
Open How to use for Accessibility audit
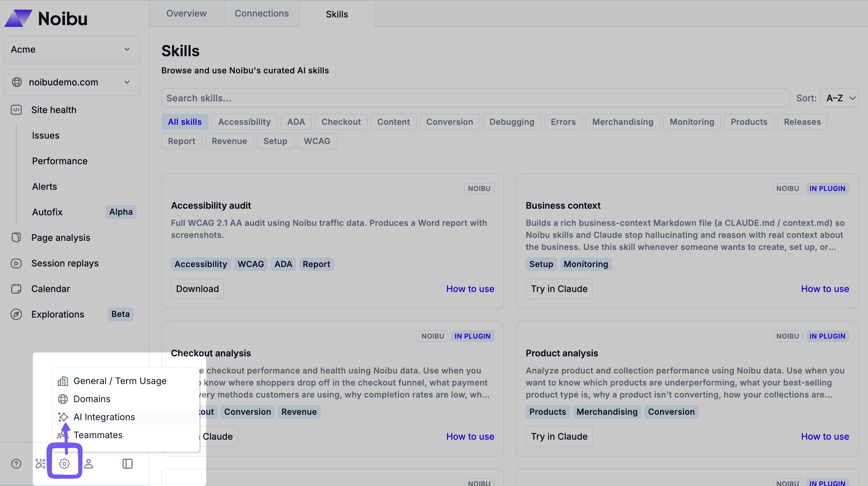tap(470, 289)
